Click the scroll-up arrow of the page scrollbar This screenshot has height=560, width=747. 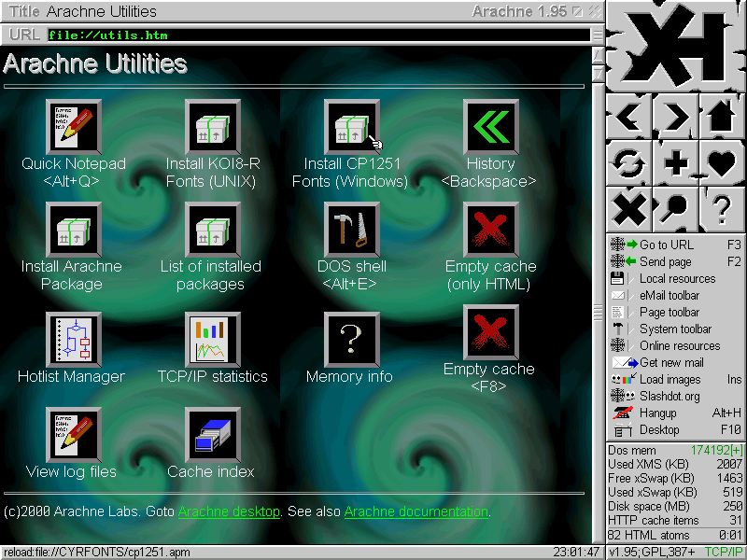point(598,56)
